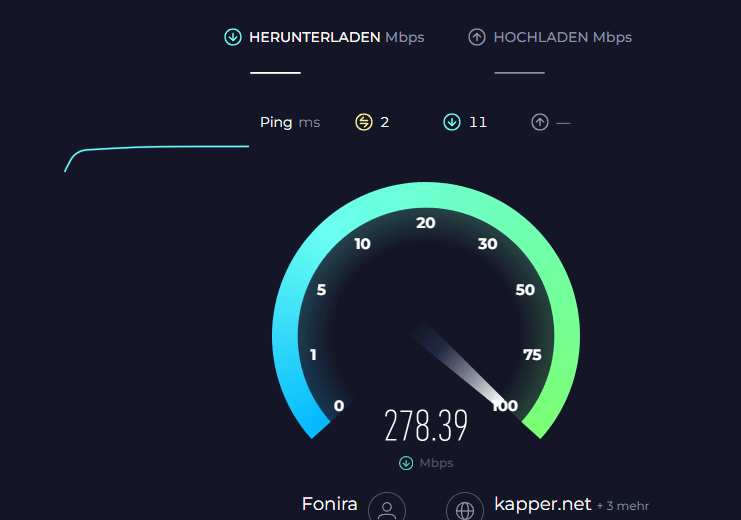Click the user profile icon next to Fonira
Viewport: 741px width, 520px height.
[387, 508]
